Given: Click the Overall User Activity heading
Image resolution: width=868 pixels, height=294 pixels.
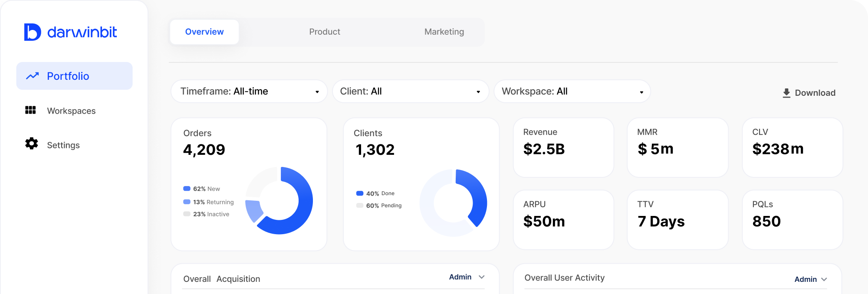Looking at the screenshot, I should [564, 278].
